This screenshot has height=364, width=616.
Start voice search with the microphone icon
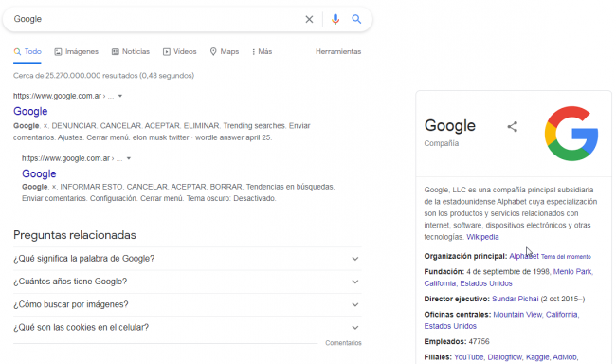tap(335, 19)
